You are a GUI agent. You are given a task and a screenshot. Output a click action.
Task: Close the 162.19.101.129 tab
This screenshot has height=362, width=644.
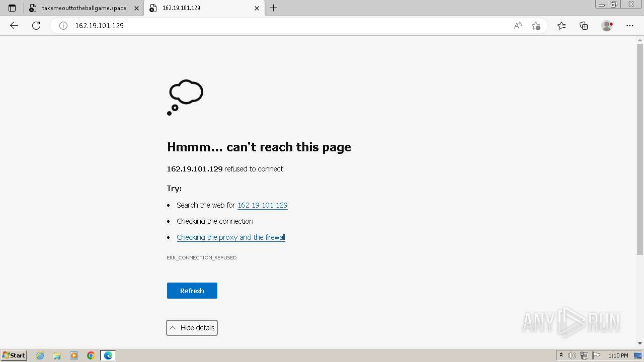tap(257, 8)
